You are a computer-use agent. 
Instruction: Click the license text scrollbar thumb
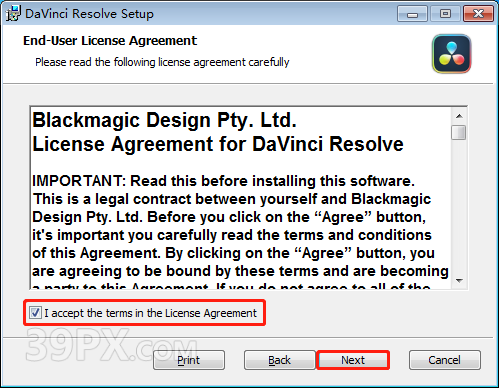[x=459, y=132]
